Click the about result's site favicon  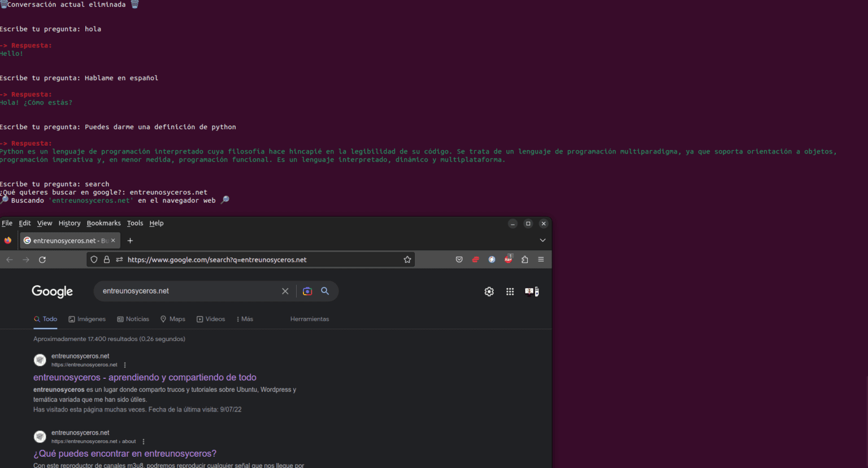coord(40,436)
